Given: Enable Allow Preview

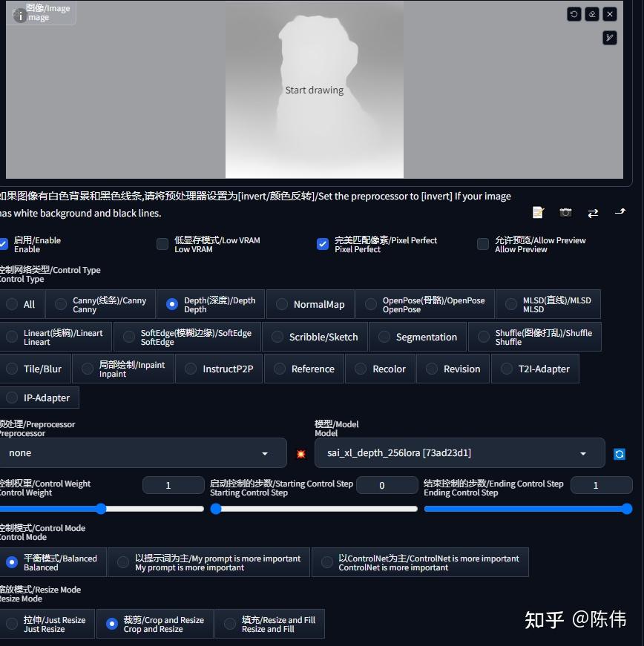Looking at the screenshot, I should (x=482, y=243).
